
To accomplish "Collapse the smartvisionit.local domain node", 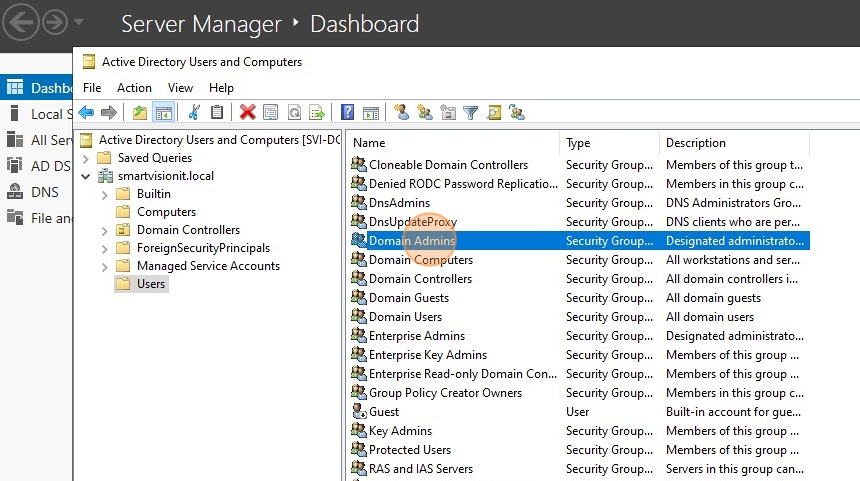I will [86, 177].
